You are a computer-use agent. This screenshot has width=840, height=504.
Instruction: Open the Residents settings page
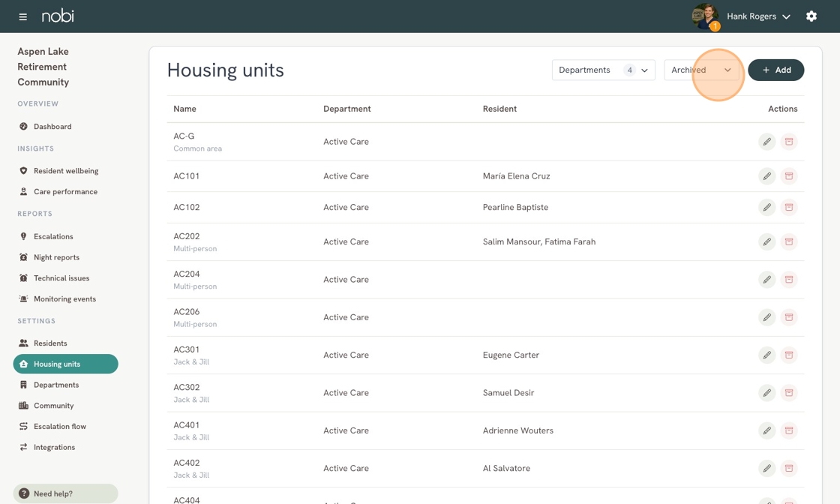(50, 343)
